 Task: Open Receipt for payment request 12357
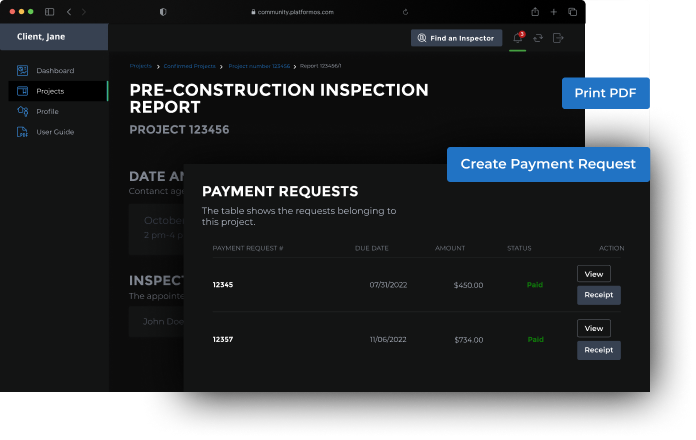click(598, 350)
